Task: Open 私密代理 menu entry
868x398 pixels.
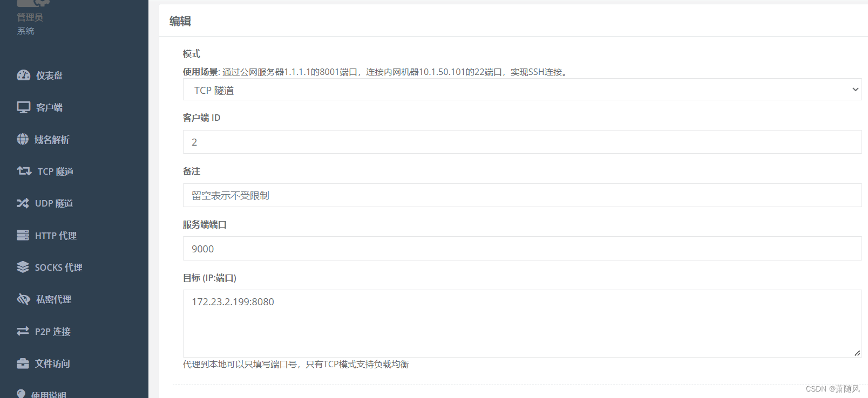Action: click(53, 299)
